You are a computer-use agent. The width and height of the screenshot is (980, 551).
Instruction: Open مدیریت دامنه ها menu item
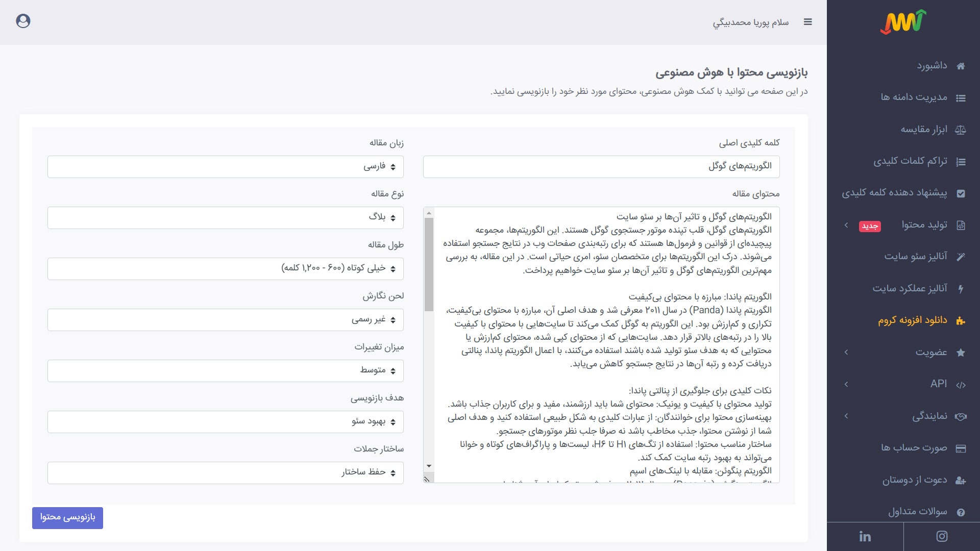[914, 97]
